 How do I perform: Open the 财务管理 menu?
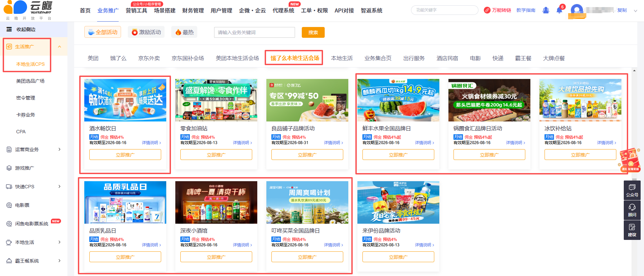[x=193, y=10]
